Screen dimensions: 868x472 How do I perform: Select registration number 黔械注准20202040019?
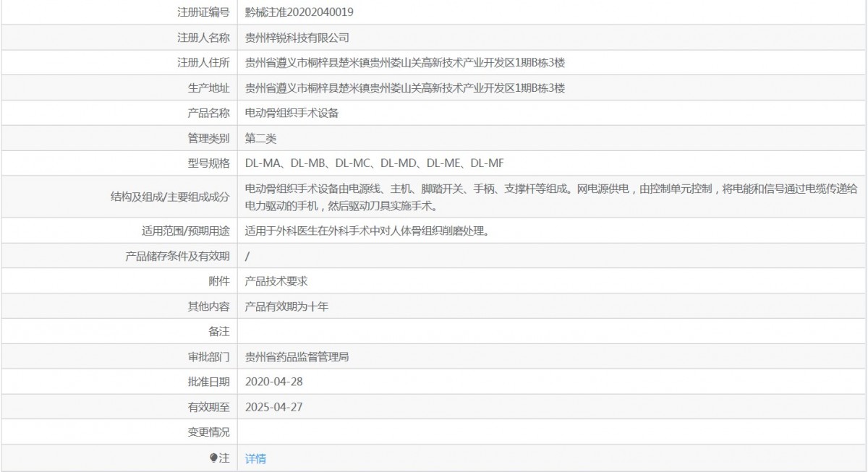[299, 12]
